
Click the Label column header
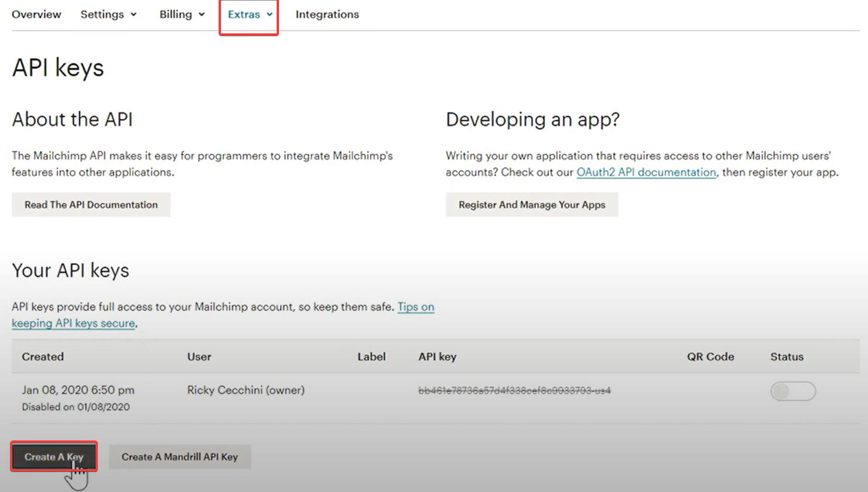click(372, 357)
